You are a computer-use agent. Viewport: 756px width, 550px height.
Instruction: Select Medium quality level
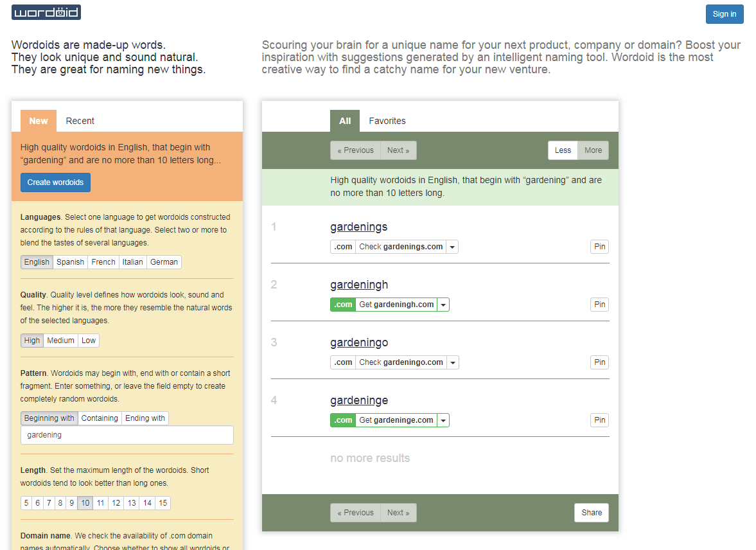(60, 340)
